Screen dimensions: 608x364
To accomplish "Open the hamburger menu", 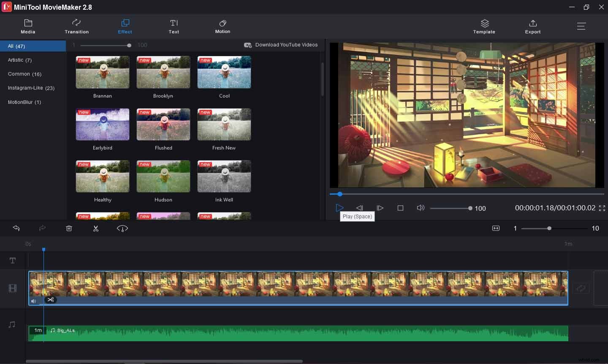I will (581, 26).
